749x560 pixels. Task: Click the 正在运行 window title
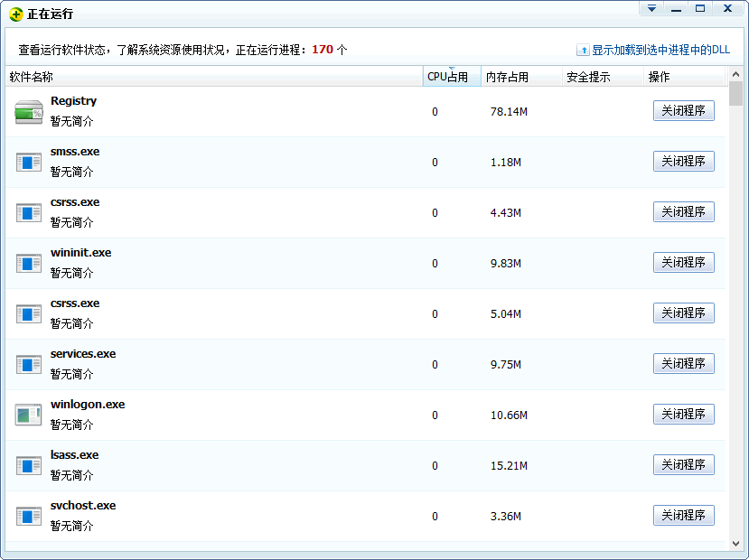point(51,14)
